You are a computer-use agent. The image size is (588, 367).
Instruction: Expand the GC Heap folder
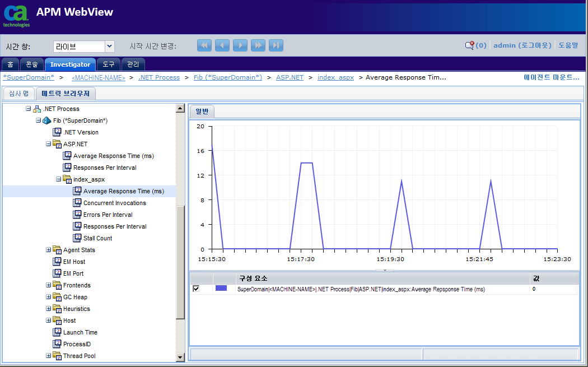click(49, 297)
